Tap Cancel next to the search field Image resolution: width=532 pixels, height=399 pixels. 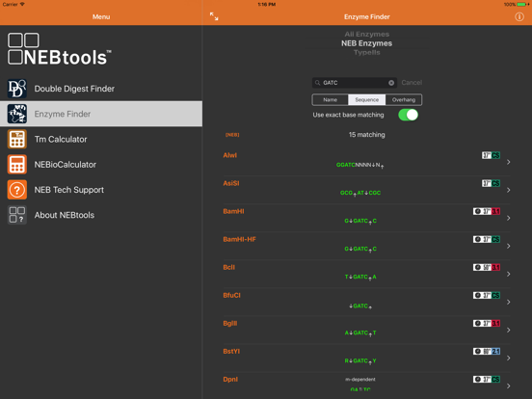point(412,83)
